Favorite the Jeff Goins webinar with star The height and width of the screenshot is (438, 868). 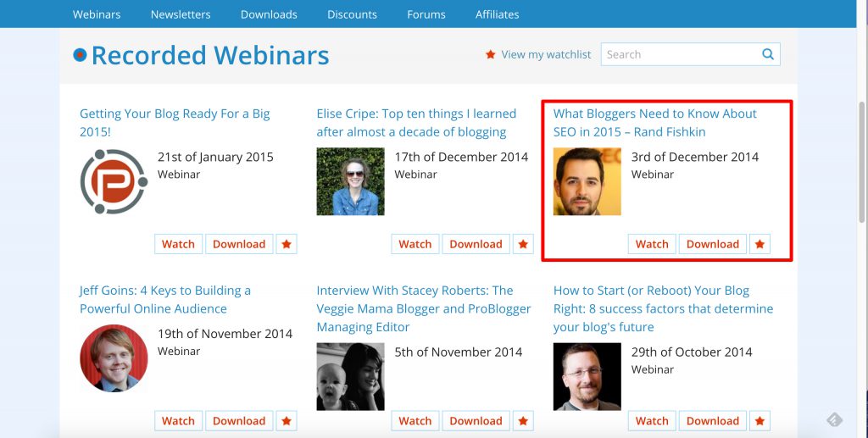coord(287,421)
